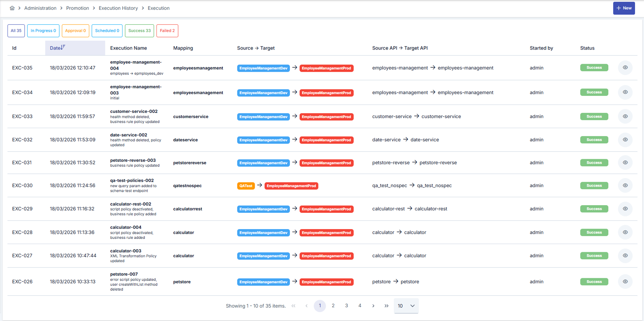This screenshot has width=644, height=321.
Task: Filter by Scheduled 0
Action: coord(107,31)
